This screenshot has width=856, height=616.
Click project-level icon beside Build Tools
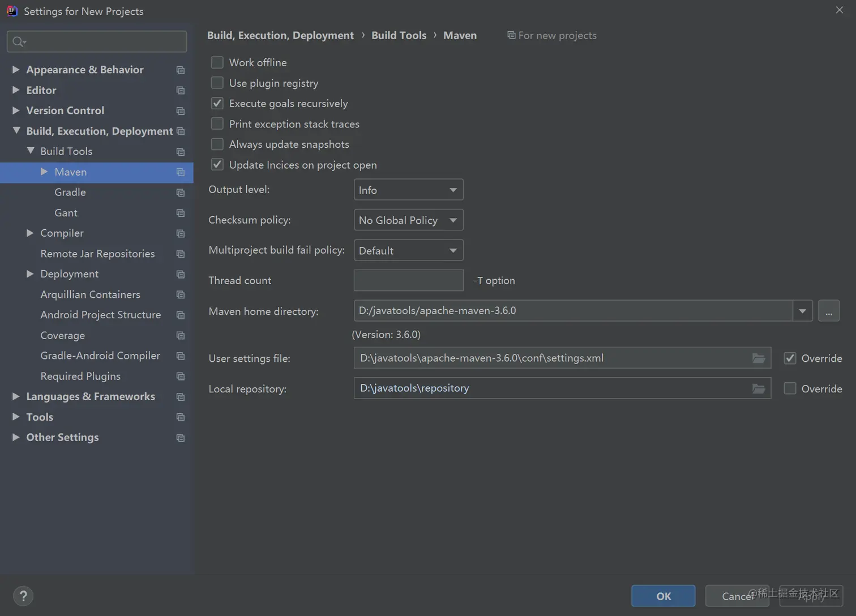coord(181,152)
